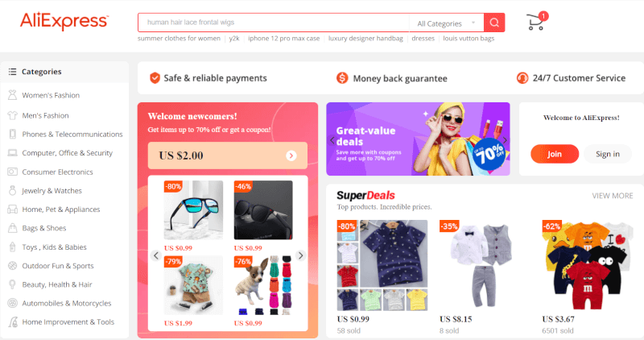This screenshot has width=644, height=340.
Task: Click the AliExpress logo
Action: click(x=64, y=21)
